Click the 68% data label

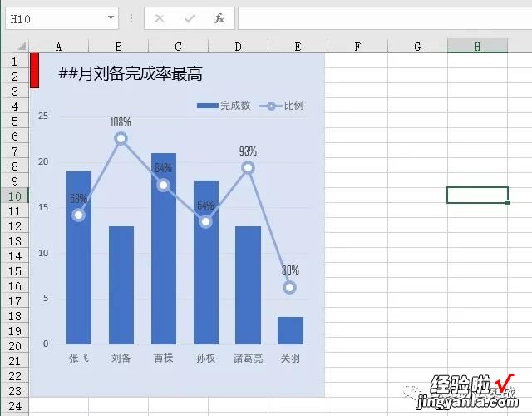click(78, 198)
